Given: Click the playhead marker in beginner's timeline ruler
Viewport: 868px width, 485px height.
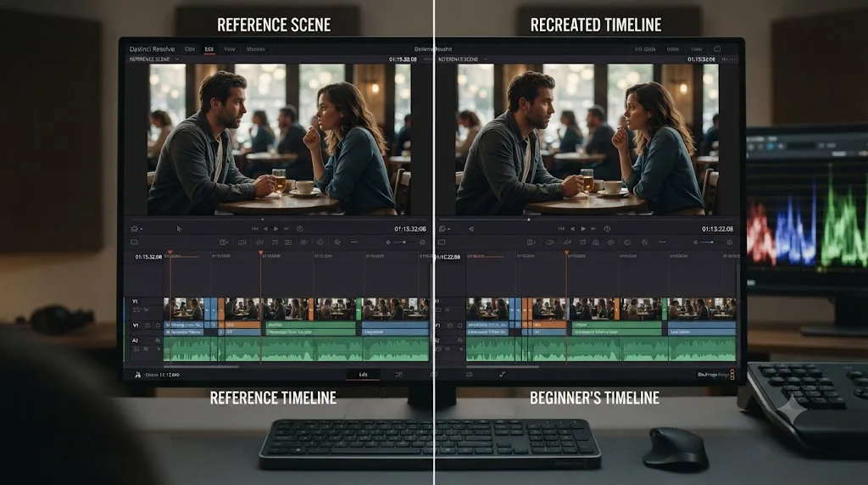Looking at the screenshot, I should click(566, 253).
